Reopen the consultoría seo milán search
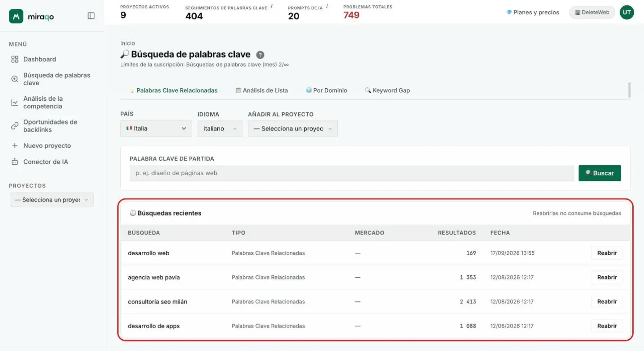 pyautogui.click(x=607, y=302)
